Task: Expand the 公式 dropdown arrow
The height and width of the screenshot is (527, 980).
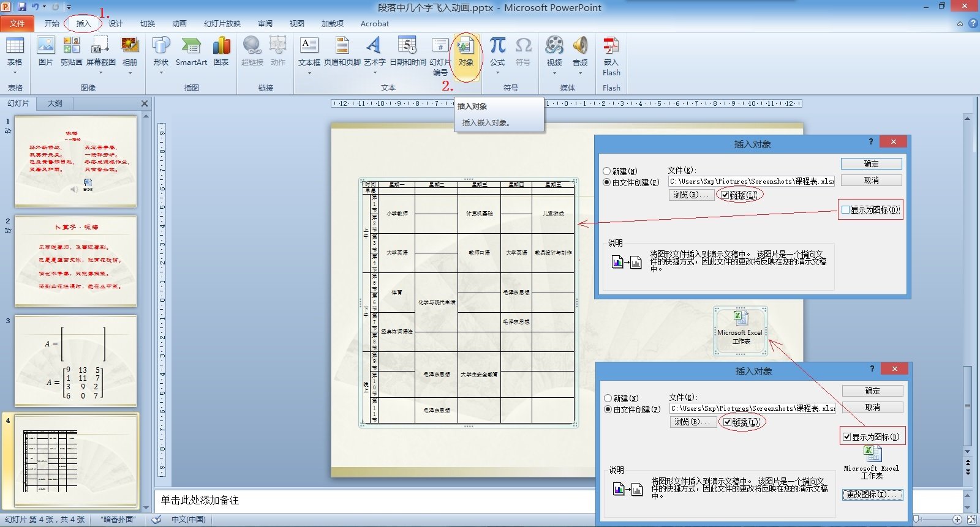Action: click(497, 73)
